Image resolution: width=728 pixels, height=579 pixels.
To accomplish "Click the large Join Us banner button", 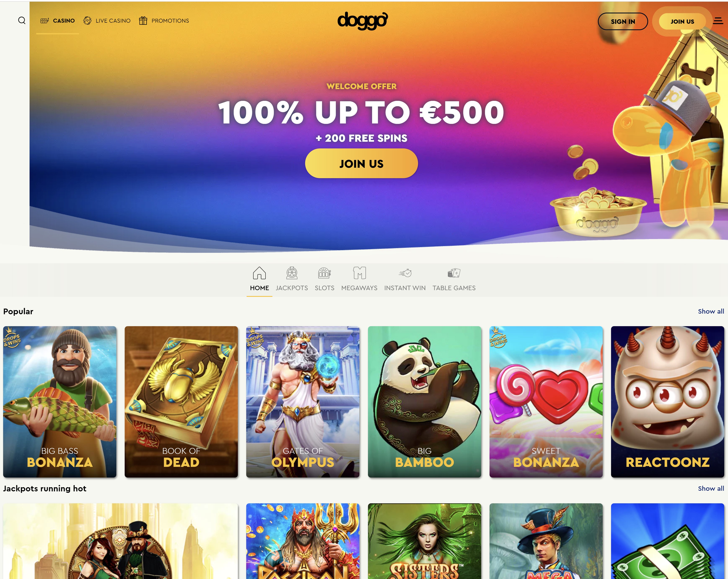I will (361, 164).
